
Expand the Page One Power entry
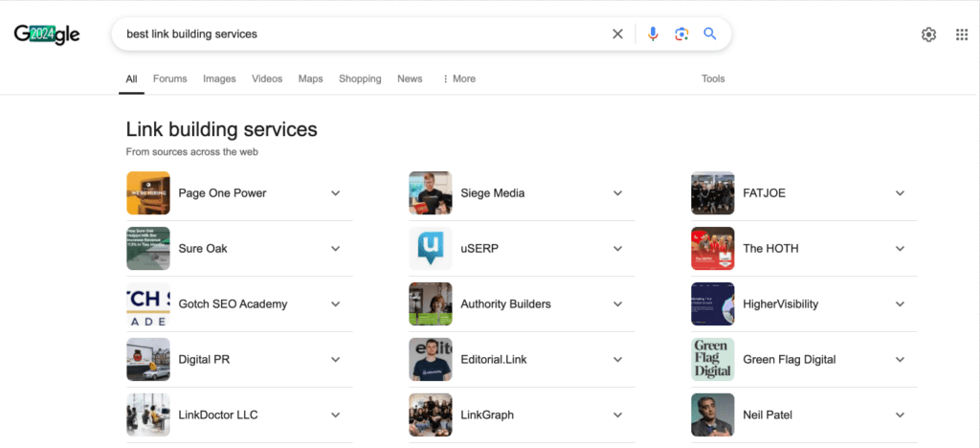pyautogui.click(x=336, y=193)
